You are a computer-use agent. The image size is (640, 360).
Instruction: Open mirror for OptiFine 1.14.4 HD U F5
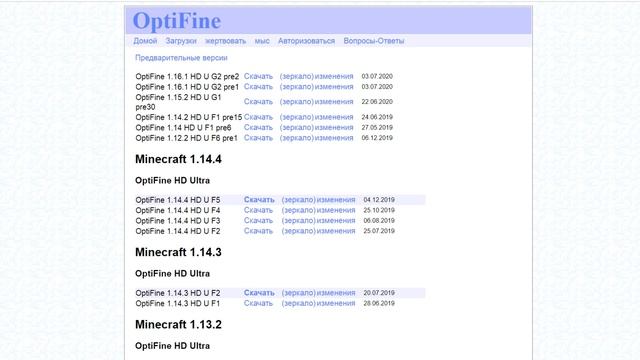click(x=299, y=200)
